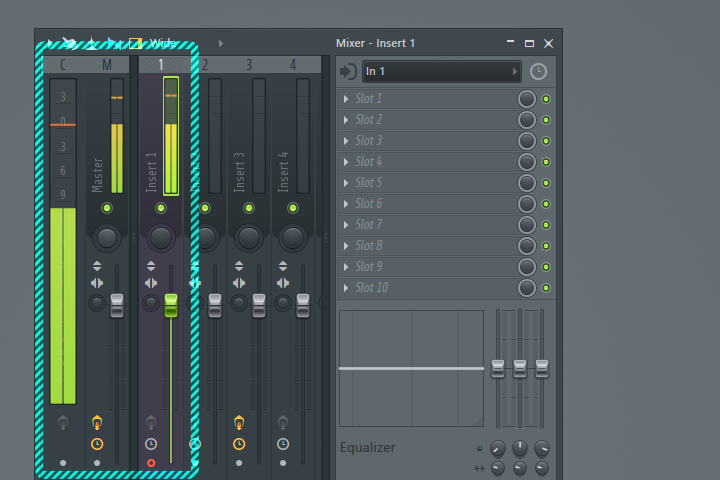Viewport: 720px width, 480px height.
Task: Click the Insert 4 routing send icon
Action: pos(283,423)
